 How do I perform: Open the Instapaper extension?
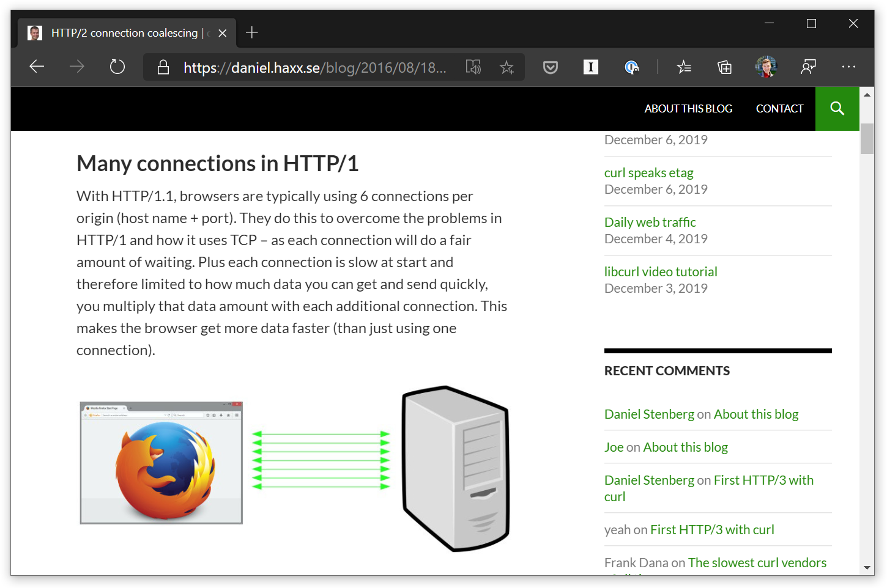tap(591, 67)
